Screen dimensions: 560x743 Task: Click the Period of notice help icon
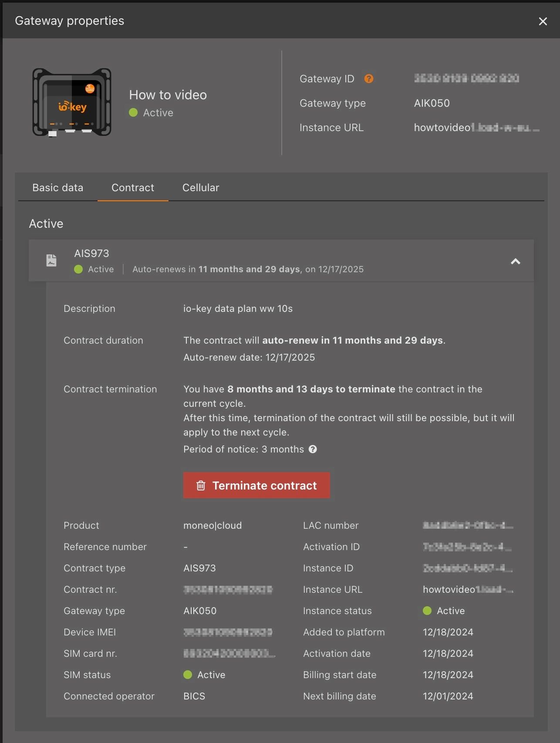pyautogui.click(x=313, y=449)
